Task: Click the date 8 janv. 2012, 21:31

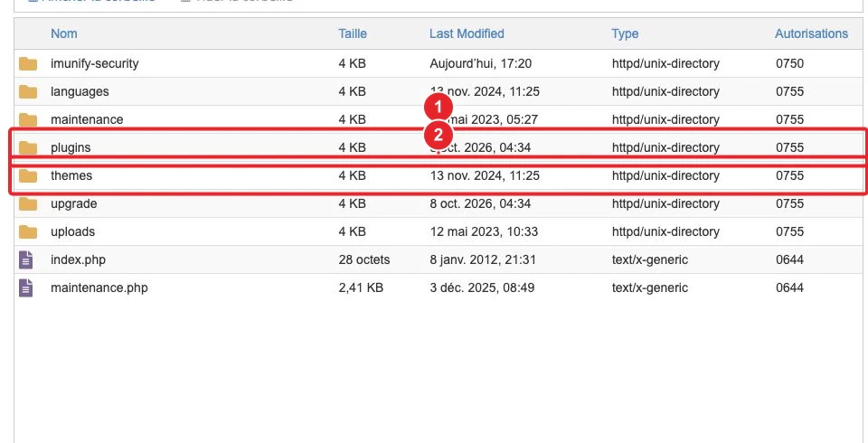Action: click(483, 259)
